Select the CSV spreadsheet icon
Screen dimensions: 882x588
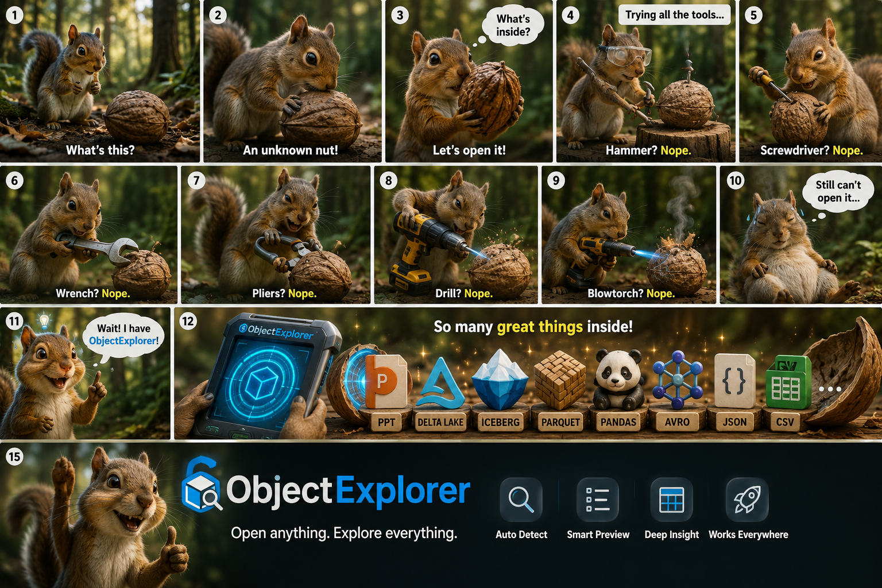pyautogui.click(x=788, y=381)
